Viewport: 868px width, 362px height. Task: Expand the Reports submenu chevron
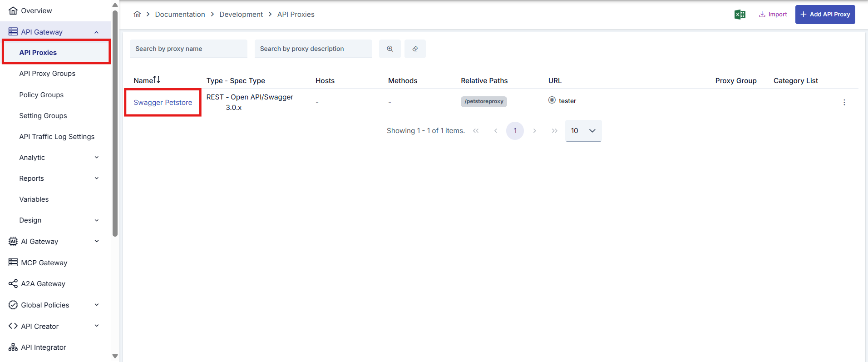point(96,179)
